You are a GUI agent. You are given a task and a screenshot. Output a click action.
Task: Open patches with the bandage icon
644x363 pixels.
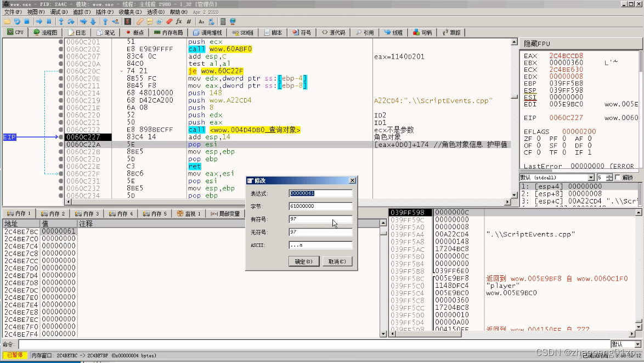[x=140, y=21]
